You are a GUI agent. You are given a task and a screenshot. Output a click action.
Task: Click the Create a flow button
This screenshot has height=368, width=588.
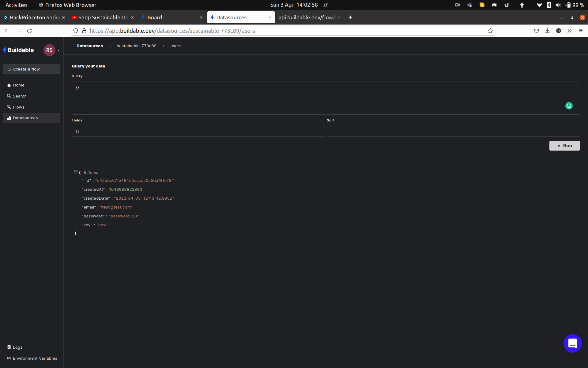(32, 69)
